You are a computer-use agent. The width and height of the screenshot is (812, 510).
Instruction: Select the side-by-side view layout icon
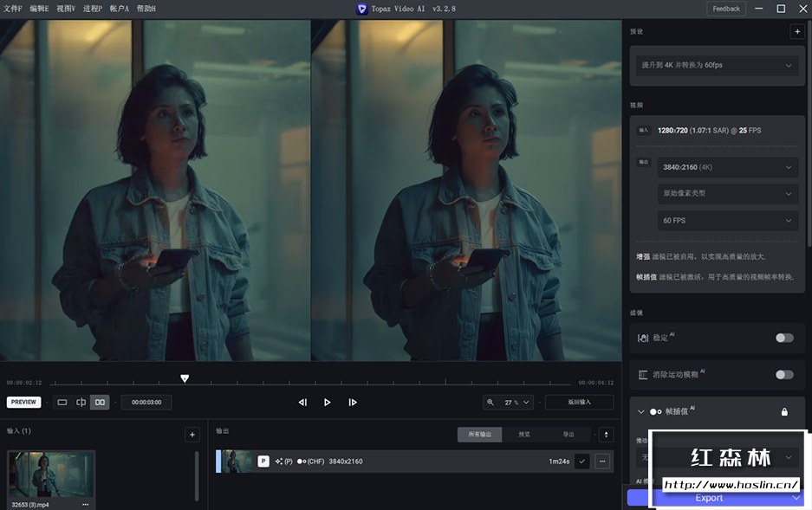point(100,402)
